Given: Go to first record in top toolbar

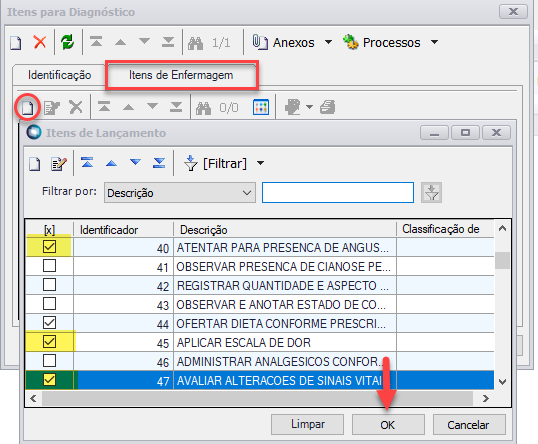Looking at the screenshot, I should [96, 42].
